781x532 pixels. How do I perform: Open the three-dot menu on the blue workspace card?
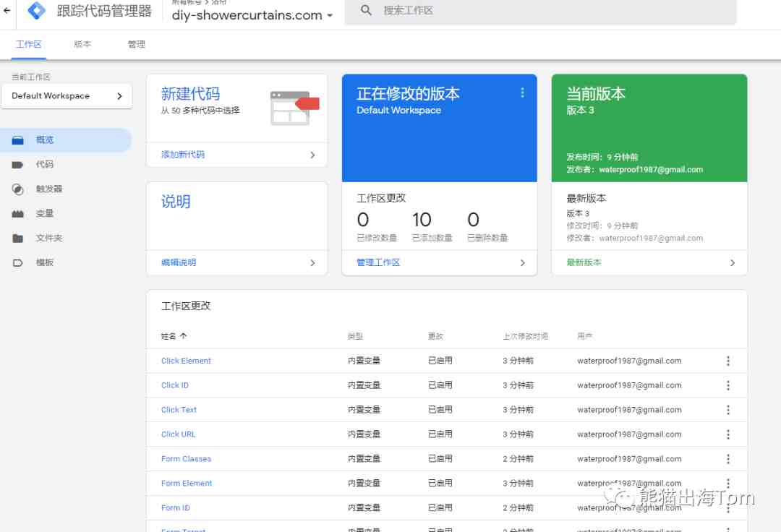(x=522, y=93)
